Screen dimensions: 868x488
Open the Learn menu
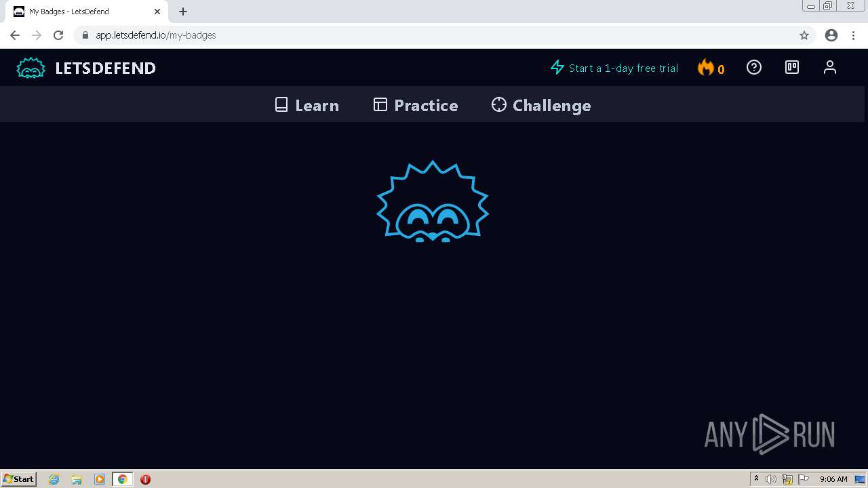coord(307,105)
